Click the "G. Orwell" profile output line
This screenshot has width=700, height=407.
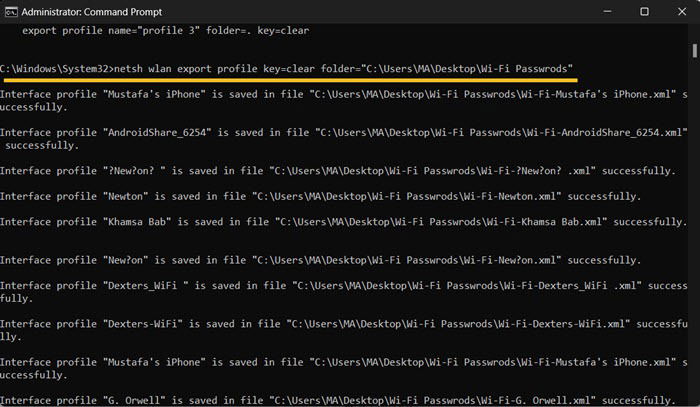[x=338, y=400]
